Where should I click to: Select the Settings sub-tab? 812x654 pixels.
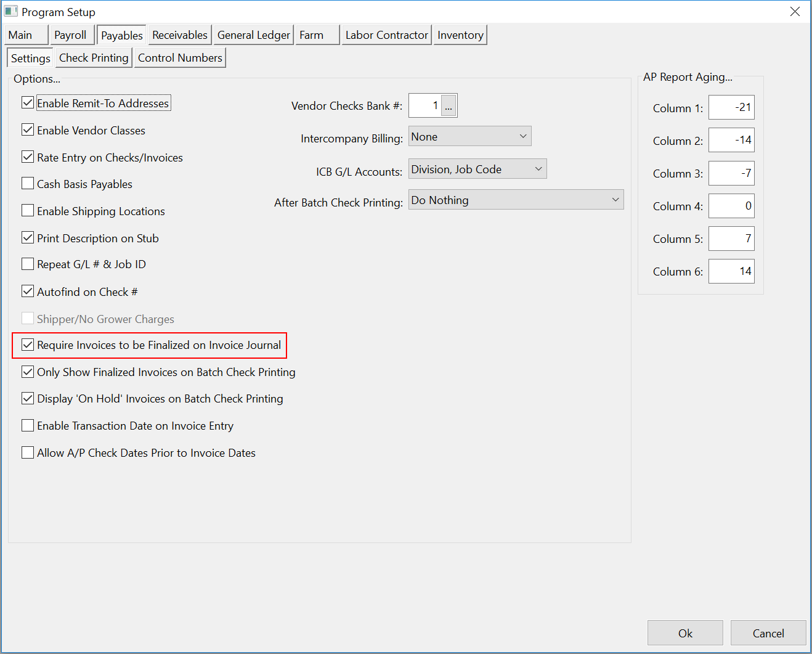click(x=31, y=59)
